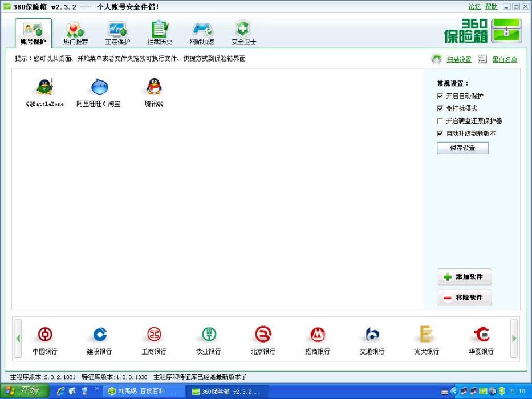The height and width of the screenshot is (399, 532).
Task: Click the 添加软件 button
Action: pyautogui.click(x=464, y=277)
